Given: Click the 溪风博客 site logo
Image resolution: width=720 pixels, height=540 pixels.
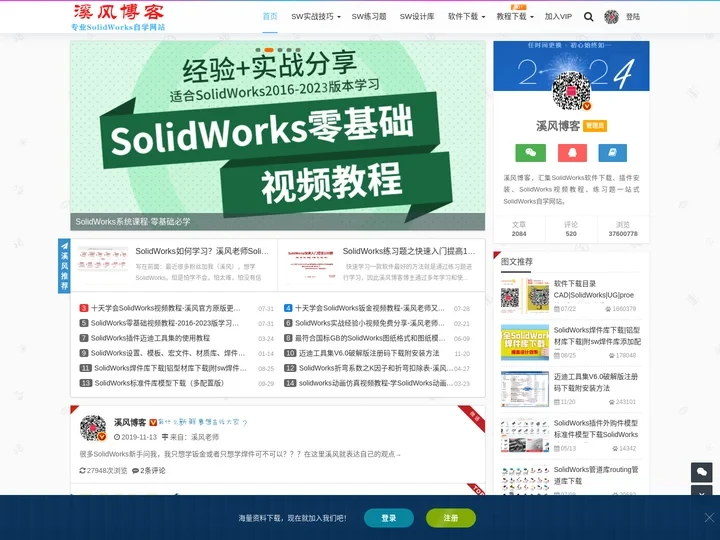Looking at the screenshot, I should coord(118,17).
